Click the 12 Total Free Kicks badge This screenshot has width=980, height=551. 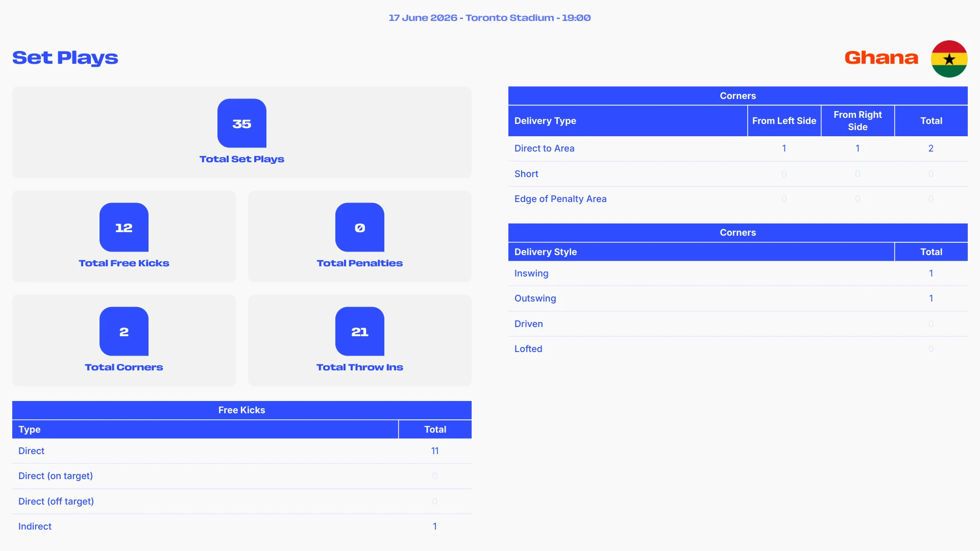pos(124,227)
